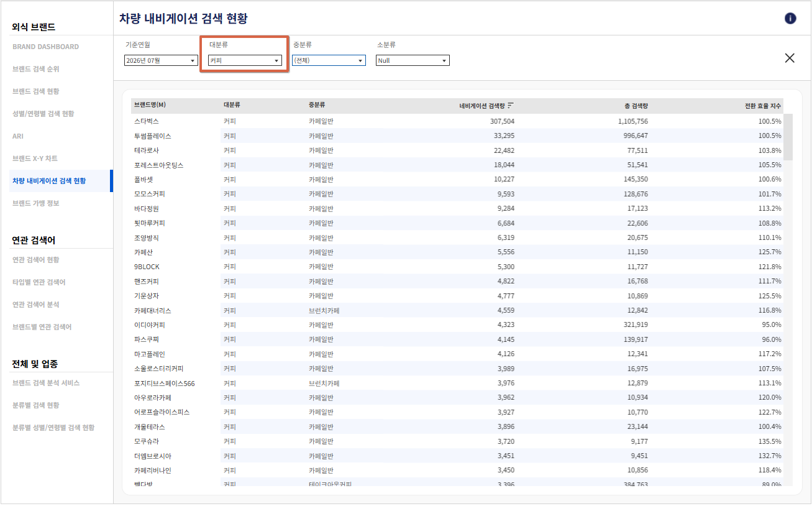Select 타입별 연관 검색어 menu item
812x506 pixels.
[x=39, y=282]
